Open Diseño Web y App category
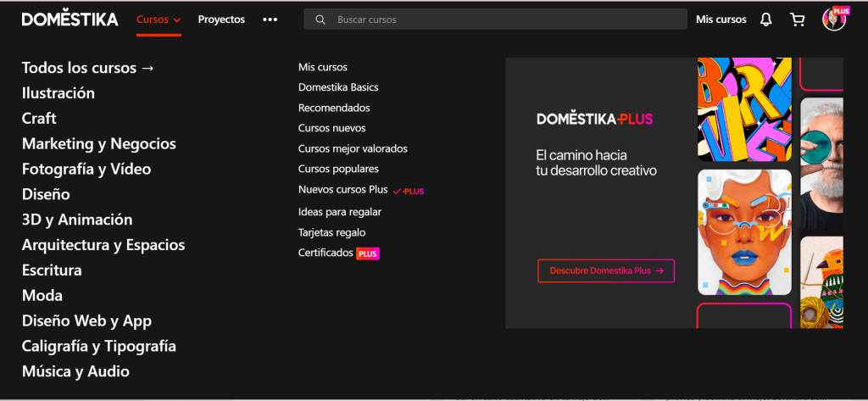868x401 pixels. pyautogui.click(x=87, y=321)
